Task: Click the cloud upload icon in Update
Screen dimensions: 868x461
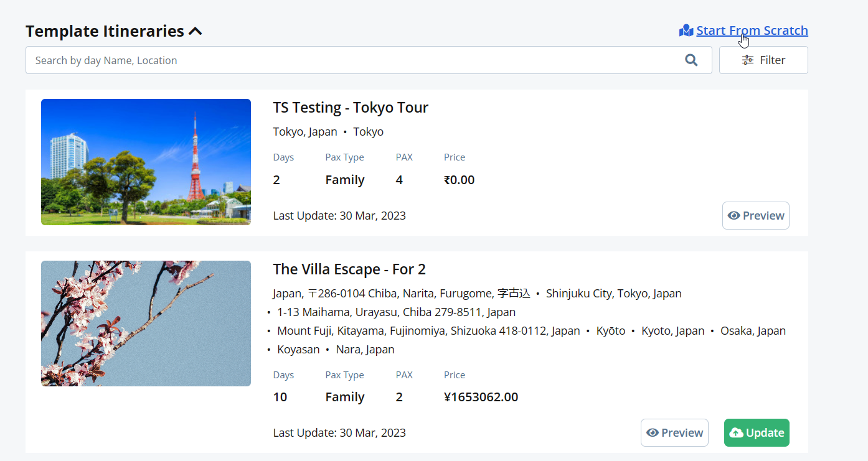Action: [736, 432]
